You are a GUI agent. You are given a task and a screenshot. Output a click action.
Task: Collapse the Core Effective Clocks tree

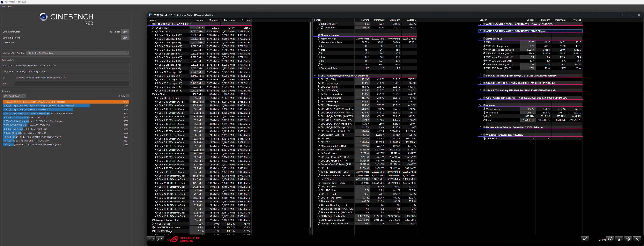[153, 98]
